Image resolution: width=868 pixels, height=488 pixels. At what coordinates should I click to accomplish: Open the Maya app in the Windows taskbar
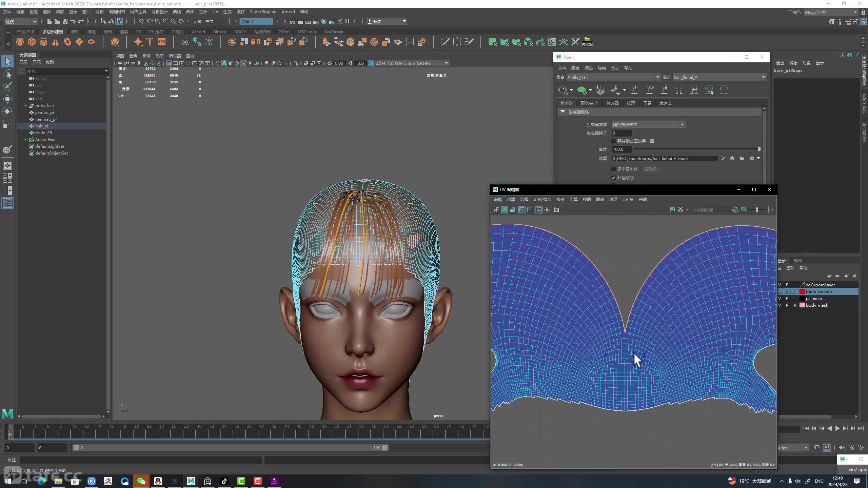point(191,481)
